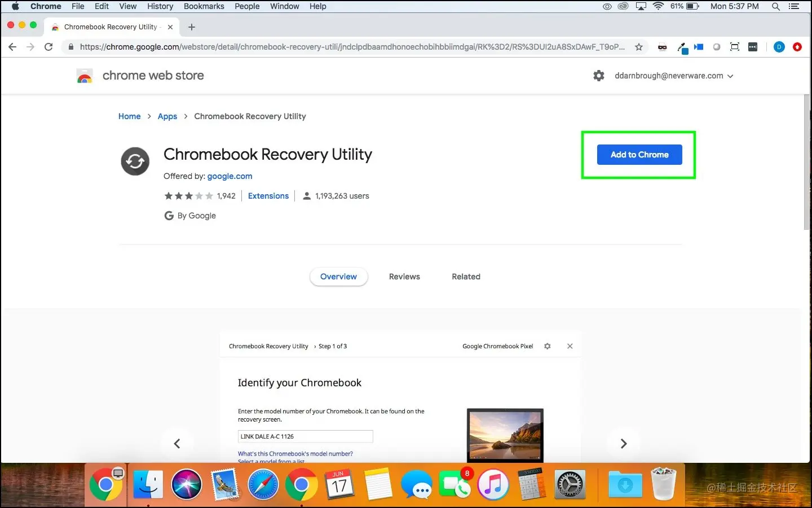Close the Chromebook Recovery Utility tab
This screenshot has width=812, height=508.
tap(170, 27)
